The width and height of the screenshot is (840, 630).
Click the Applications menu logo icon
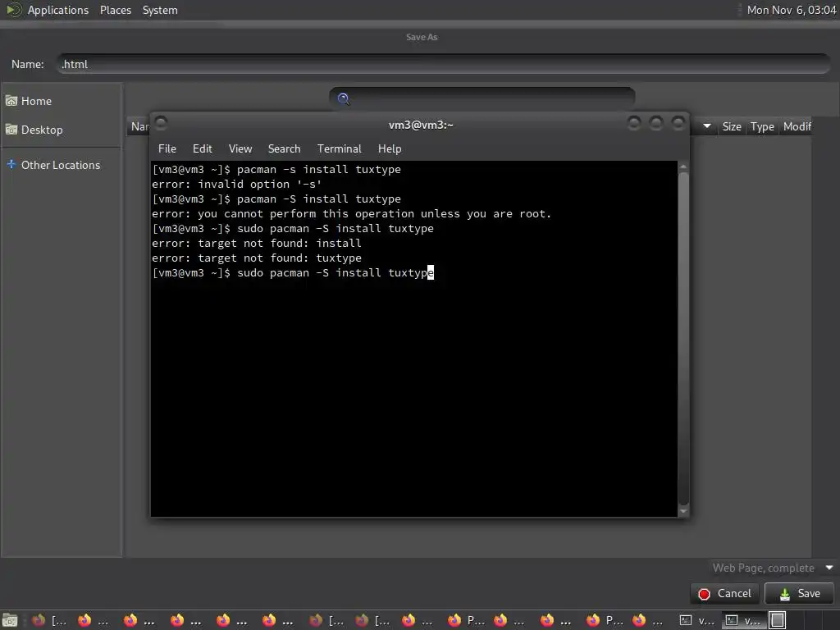pyautogui.click(x=13, y=10)
